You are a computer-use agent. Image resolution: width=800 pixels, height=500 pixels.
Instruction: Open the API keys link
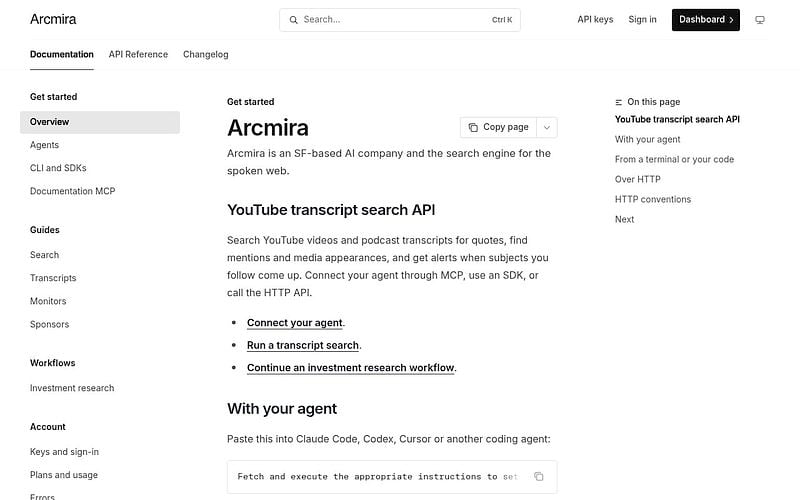coord(595,19)
